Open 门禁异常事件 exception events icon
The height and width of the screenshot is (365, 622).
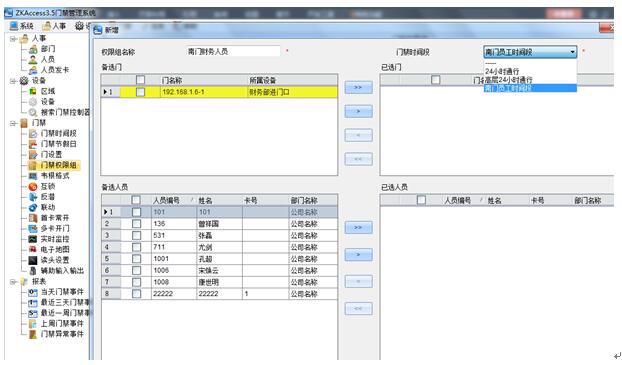(x=33, y=334)
